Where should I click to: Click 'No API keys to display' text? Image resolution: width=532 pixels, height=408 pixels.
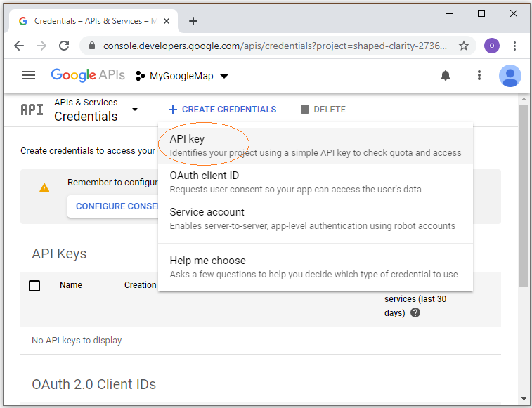77,340
